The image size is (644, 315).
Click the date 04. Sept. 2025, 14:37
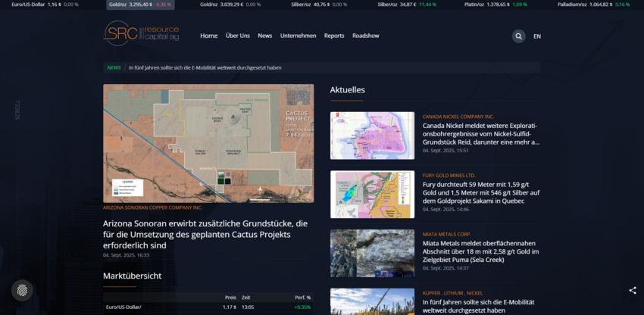coord(445,268)
